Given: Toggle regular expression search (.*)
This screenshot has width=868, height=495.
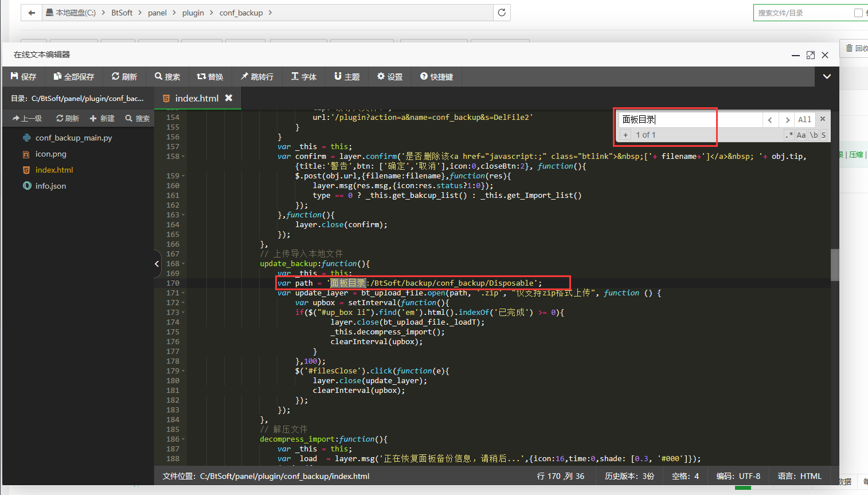Looking at the screenshot, I should [789, 135].
